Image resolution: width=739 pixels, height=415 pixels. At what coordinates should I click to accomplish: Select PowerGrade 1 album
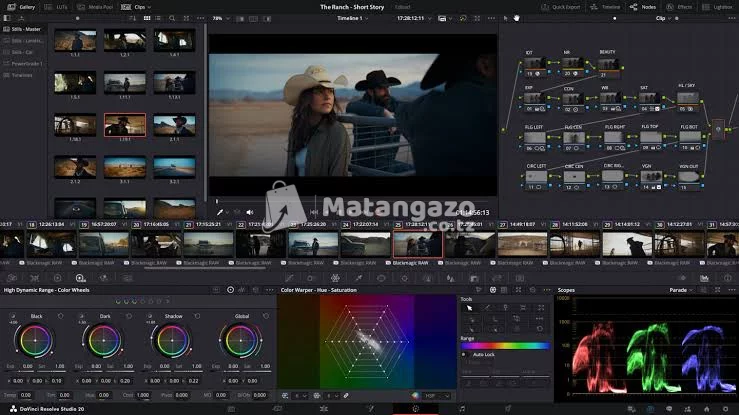tap(23, 64)
